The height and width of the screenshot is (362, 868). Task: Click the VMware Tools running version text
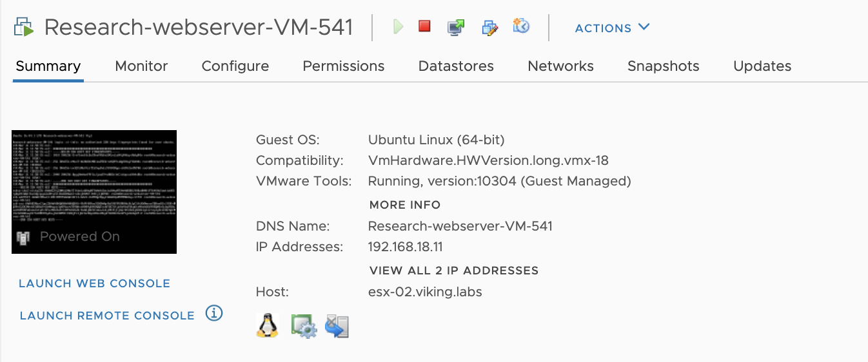pos(499,181)
